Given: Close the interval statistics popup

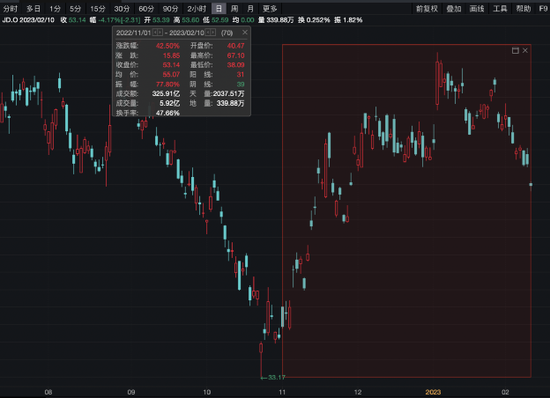Looking at the screenshot, I should [x=245, y=32].
